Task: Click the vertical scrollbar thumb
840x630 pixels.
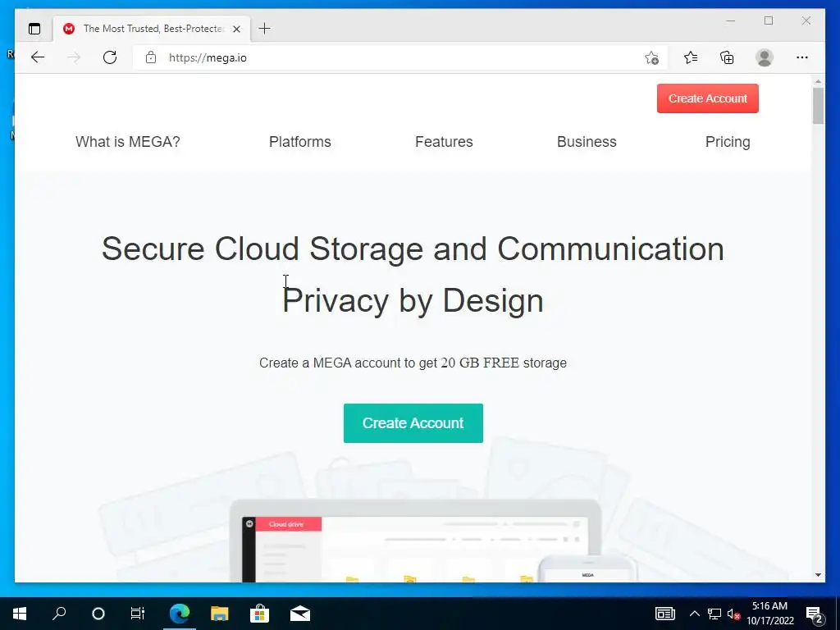Action: tap(818, 106)
